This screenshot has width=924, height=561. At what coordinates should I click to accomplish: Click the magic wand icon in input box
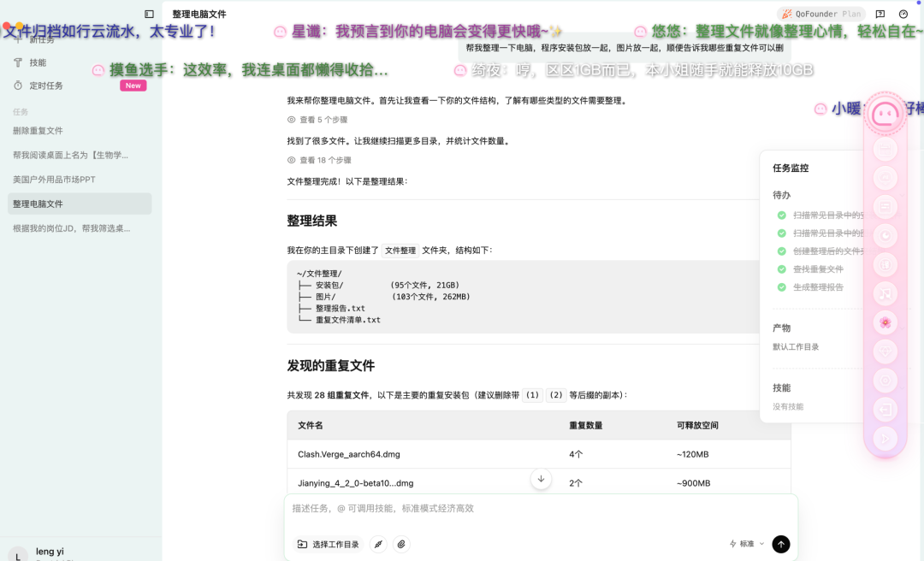click(378, 544)
